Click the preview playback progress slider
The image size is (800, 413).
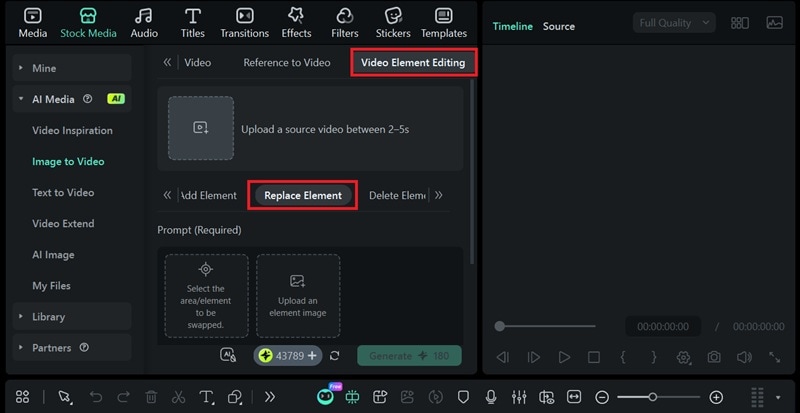tap(545, 326)
